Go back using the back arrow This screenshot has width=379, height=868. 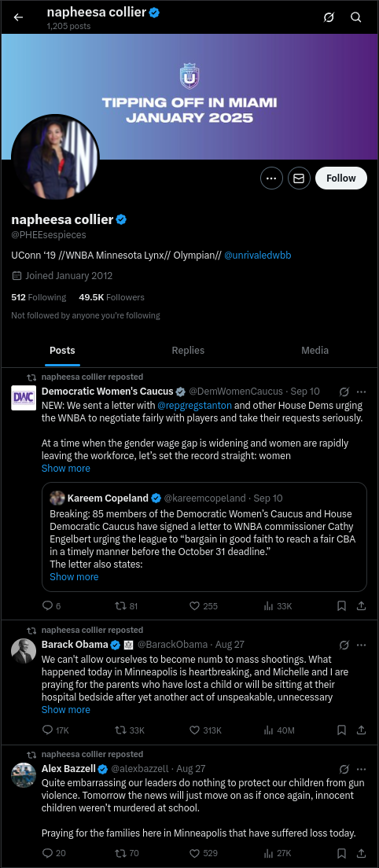pyautogui.click(x=18, y=17)
